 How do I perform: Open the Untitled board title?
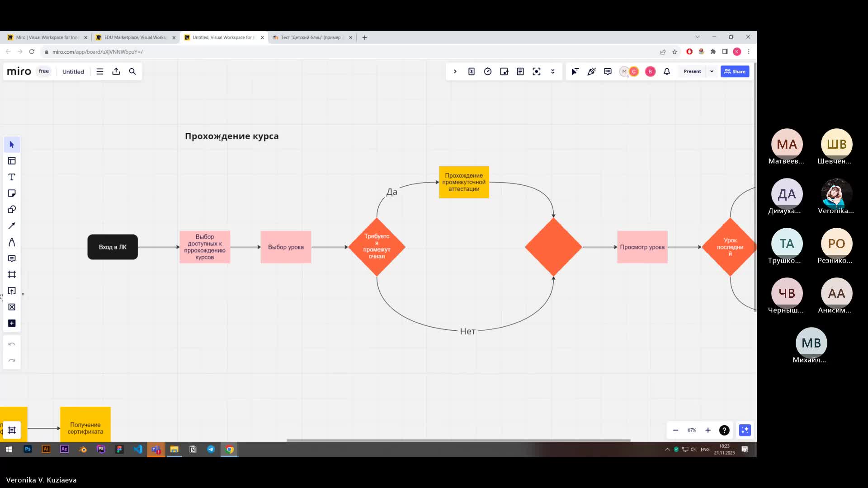73,71
